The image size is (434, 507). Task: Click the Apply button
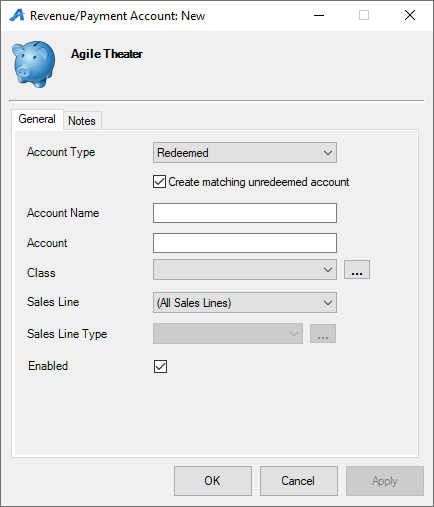(385, 481)
